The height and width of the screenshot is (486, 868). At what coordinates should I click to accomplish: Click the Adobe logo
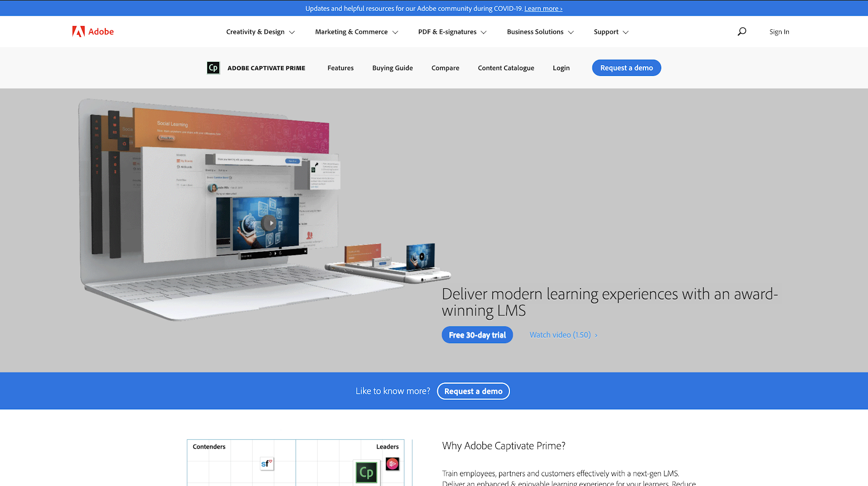[93, 31]
